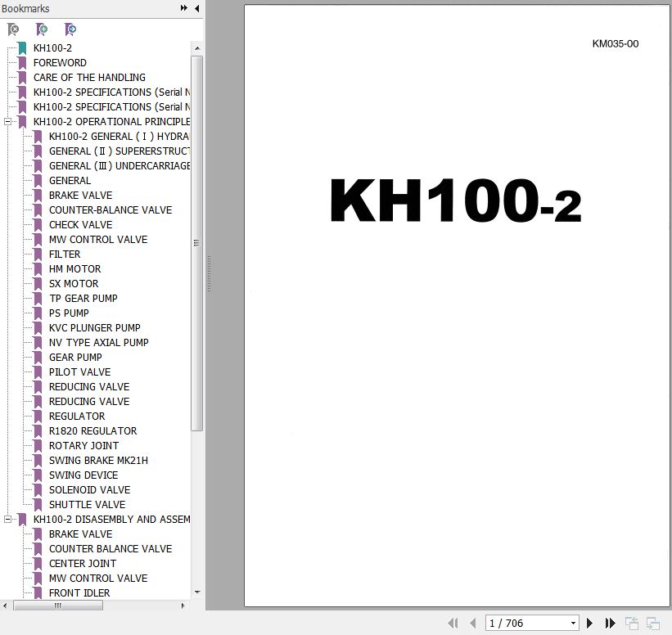
Task: Open GENERAL (II) SUPERSTRUCT bookmark
Action: pyautogui.click(x=120, y=151)
